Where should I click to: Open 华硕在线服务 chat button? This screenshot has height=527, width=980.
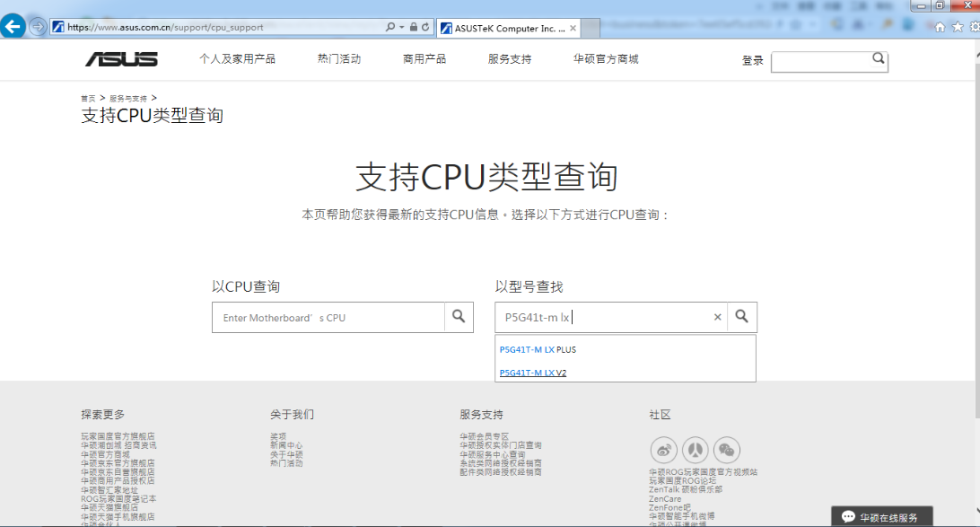(x=882, y=516)
